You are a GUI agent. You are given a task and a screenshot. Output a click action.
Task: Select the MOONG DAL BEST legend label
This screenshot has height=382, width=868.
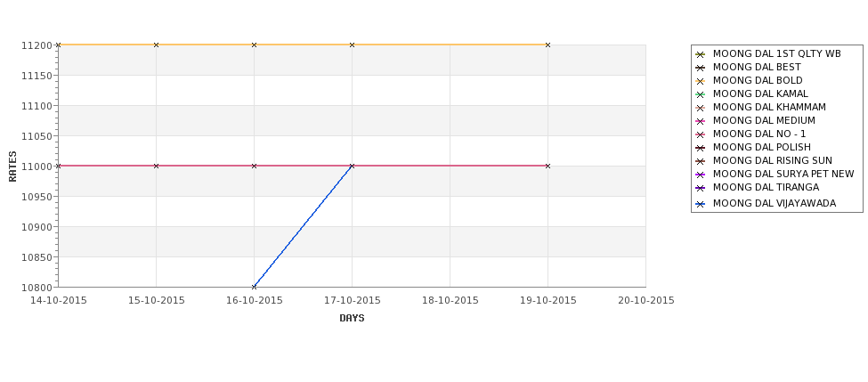click(x=757, y=67)
